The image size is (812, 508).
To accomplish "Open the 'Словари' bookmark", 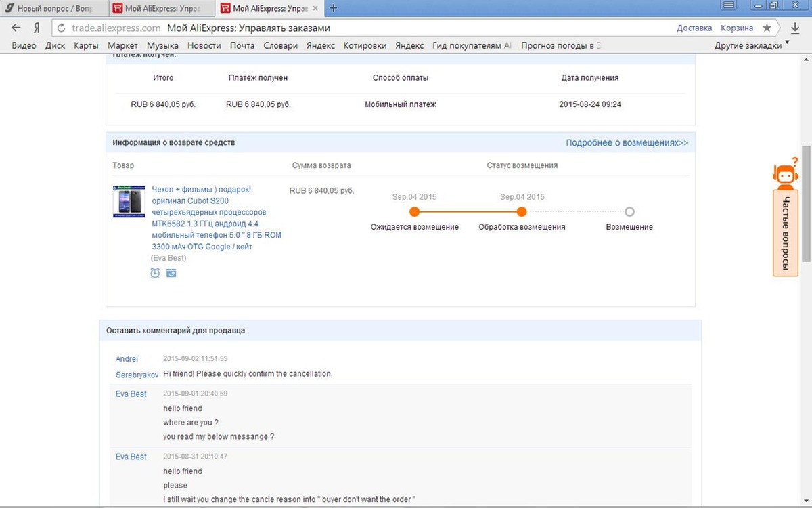I will [281, 45].
